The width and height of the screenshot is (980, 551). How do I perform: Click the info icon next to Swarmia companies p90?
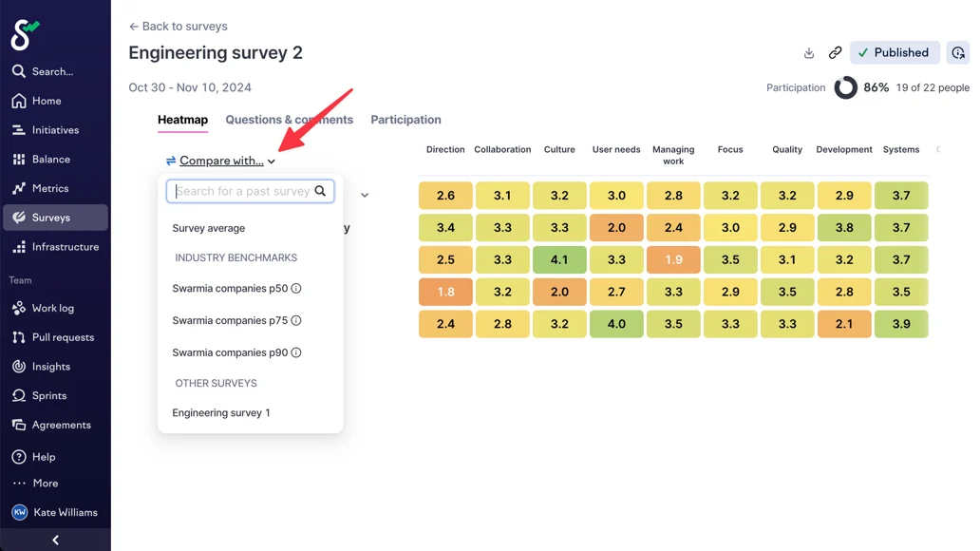click(296, 353)
